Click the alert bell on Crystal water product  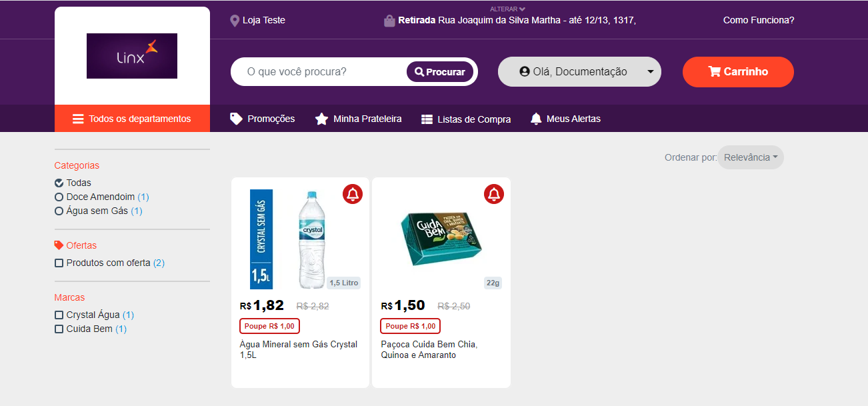[353, 194]
